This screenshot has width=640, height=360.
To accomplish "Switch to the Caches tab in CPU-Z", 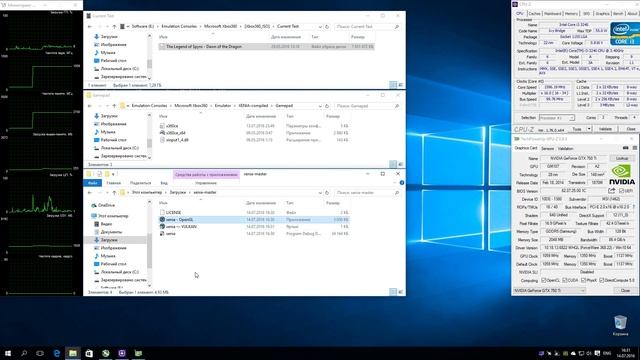I will tap(534, 13).
